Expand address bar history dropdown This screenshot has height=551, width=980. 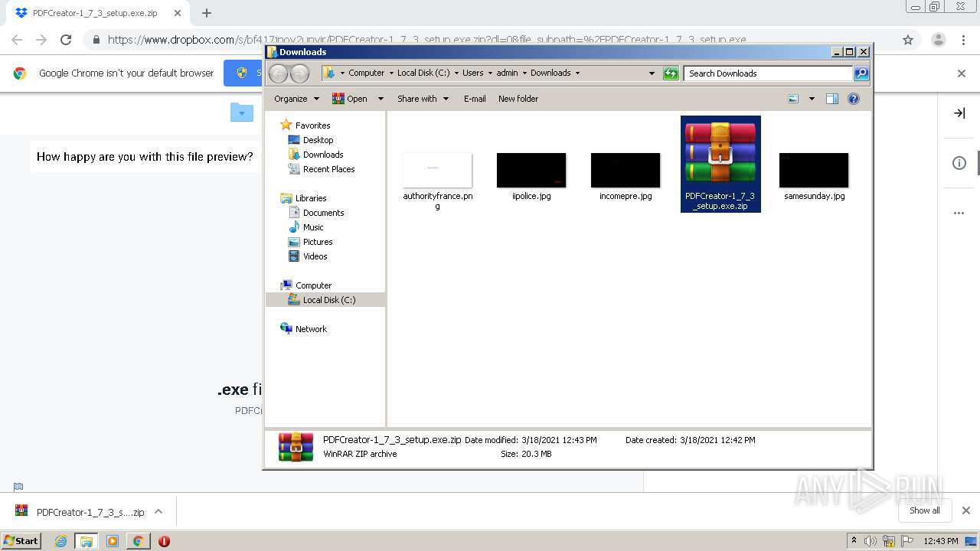click(652, 73)
